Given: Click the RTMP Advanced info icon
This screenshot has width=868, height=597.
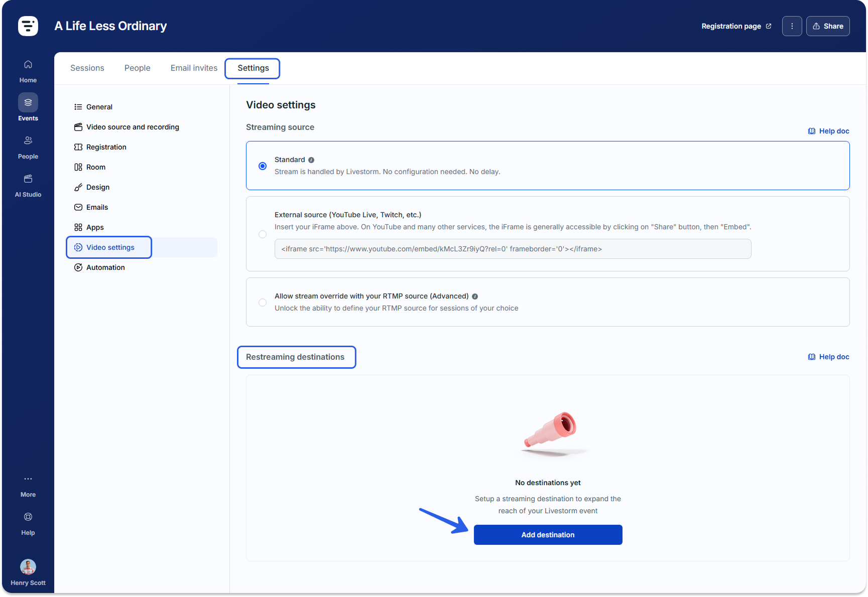Looking at the screenshot, I should (x=475, y=296).
